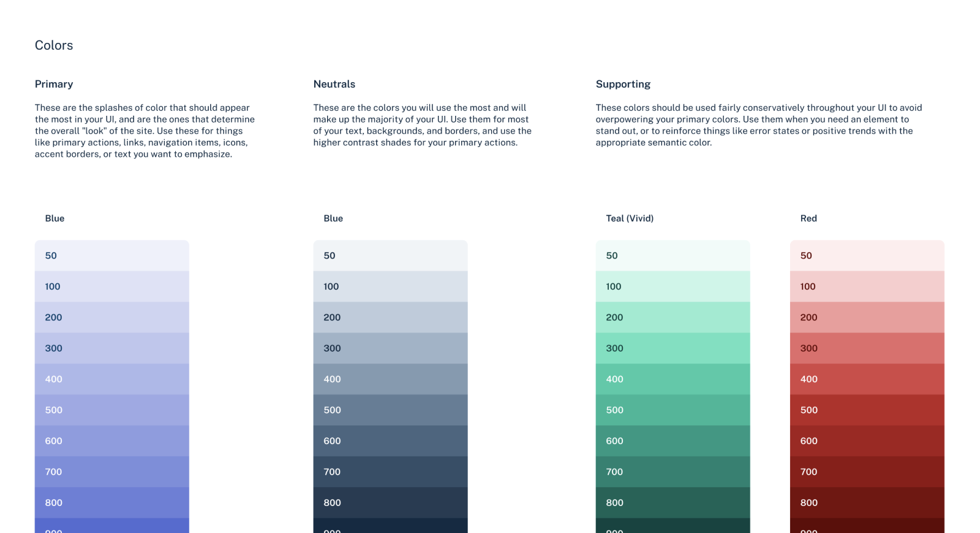Viewport: 980px width, 533px height.
Task: Select the Teal (Vivid) 50 swatch
Action: pyautogui.click(x=673, y=255)
